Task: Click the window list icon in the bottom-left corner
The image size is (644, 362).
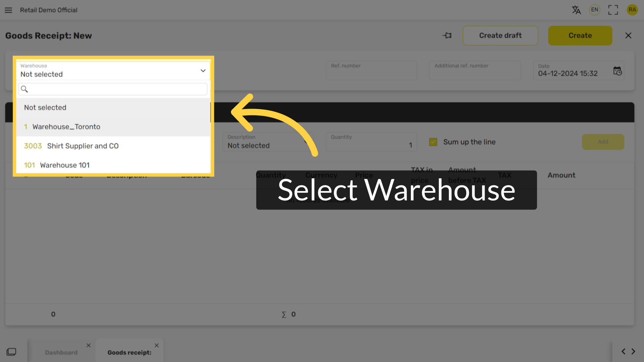Action: pyautogui.click(x=11, y=352)
